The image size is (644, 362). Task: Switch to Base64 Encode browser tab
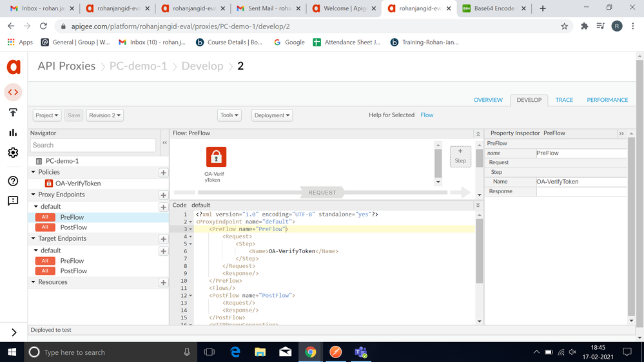click(494, 8)
